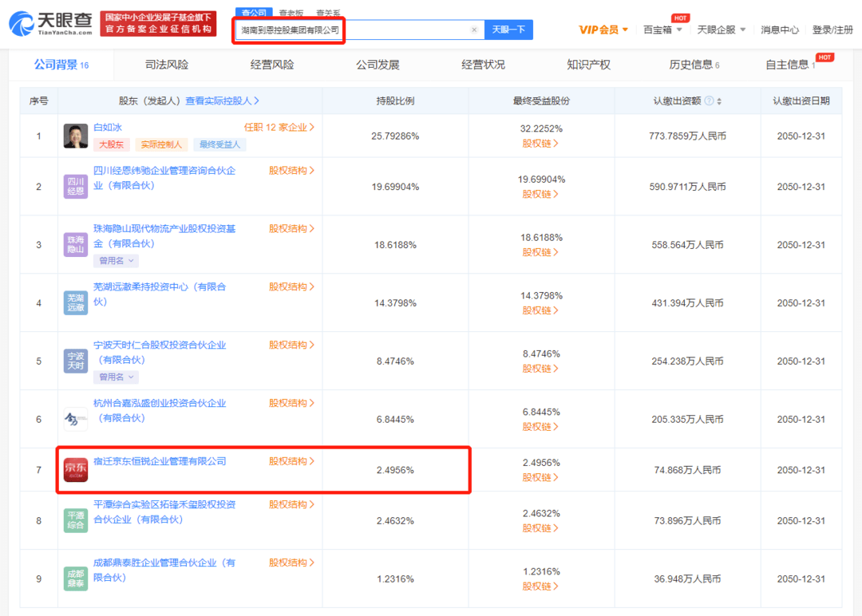Open 消息中心
This screenshot has height=616, width=862.
(x=780, y=30)
